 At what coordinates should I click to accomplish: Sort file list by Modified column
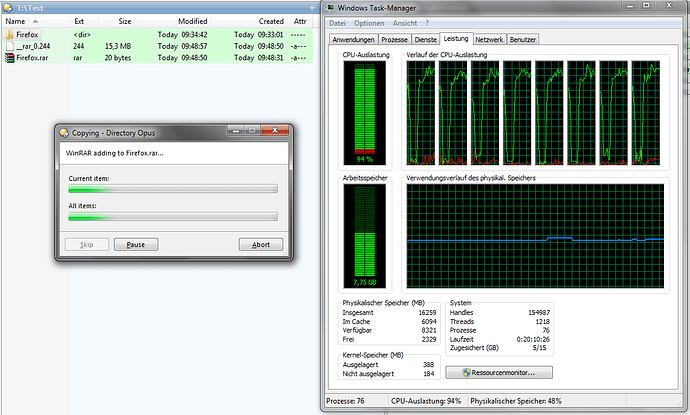point(173,21)
